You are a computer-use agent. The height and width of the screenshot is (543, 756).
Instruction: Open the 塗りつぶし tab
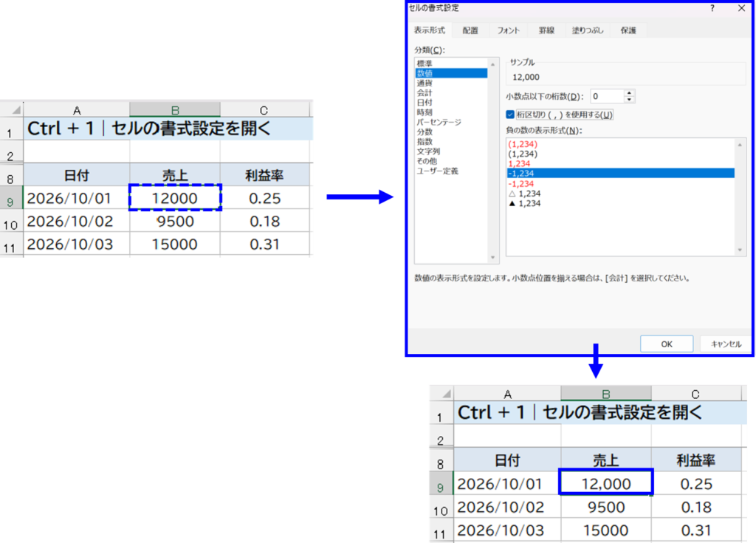coord(587,30)
